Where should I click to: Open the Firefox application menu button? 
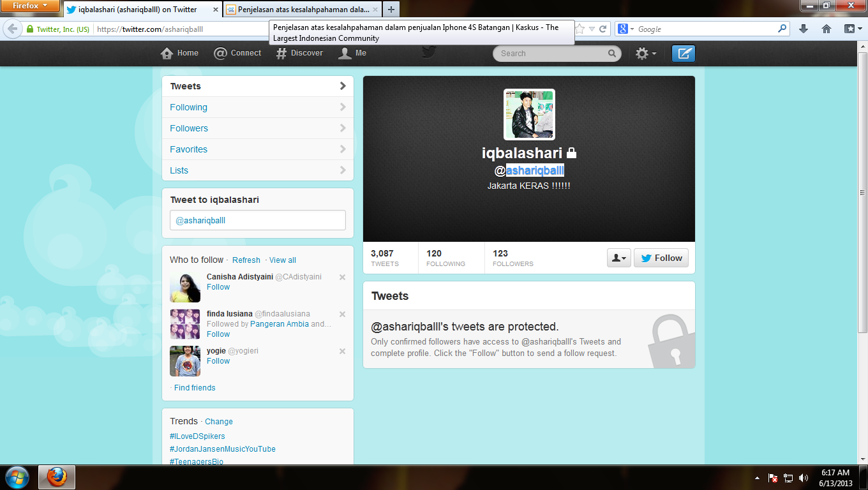coord(29,6)
